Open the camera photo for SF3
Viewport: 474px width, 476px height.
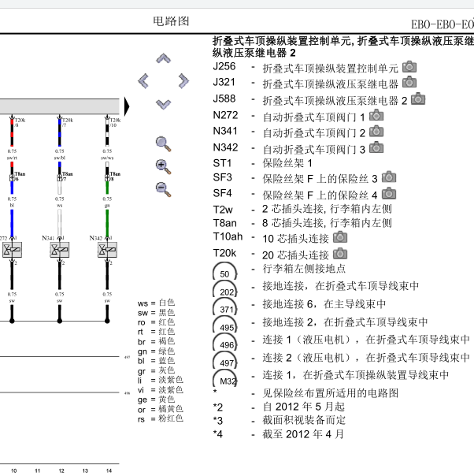(389, 177)
